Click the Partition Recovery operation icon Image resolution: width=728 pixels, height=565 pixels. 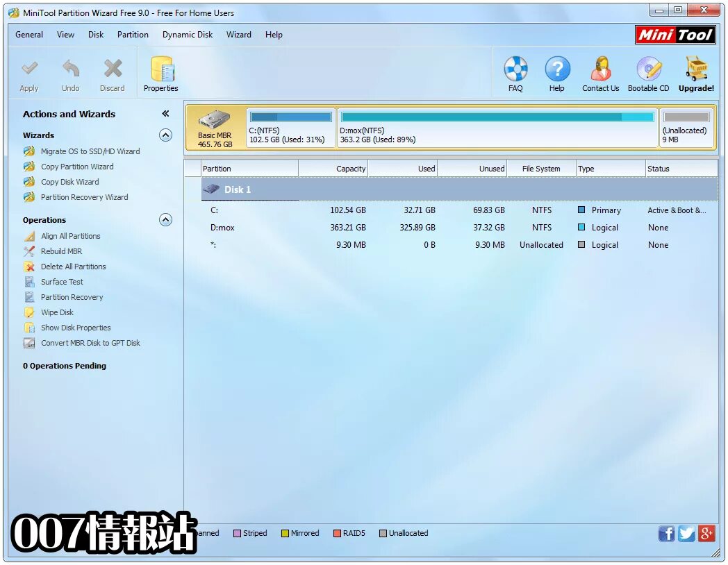29,297
